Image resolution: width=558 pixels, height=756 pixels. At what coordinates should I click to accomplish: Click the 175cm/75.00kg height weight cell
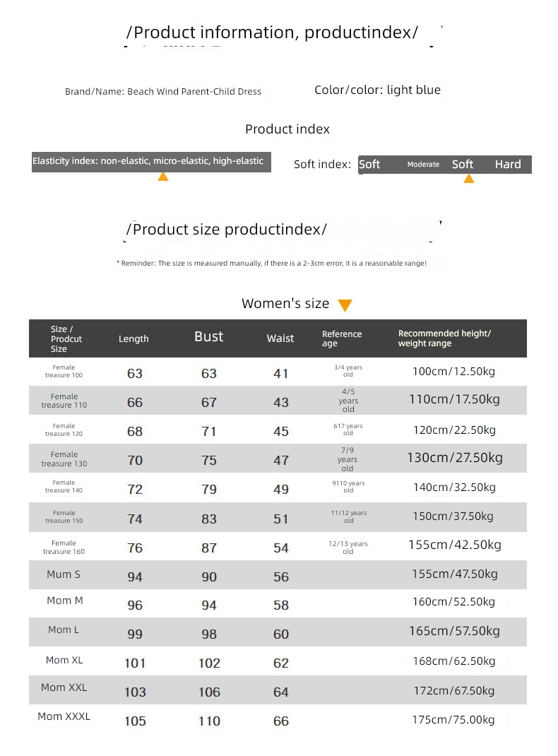click(453, 720)
